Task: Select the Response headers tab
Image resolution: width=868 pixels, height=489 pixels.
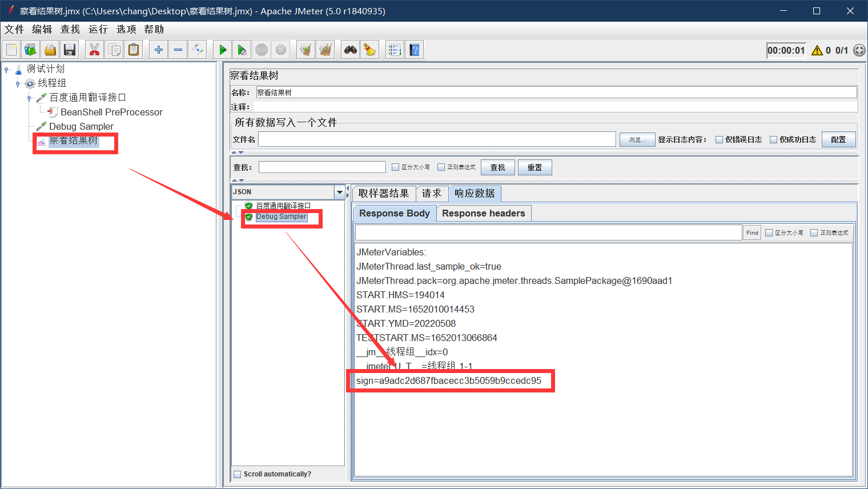Action: 484,213
